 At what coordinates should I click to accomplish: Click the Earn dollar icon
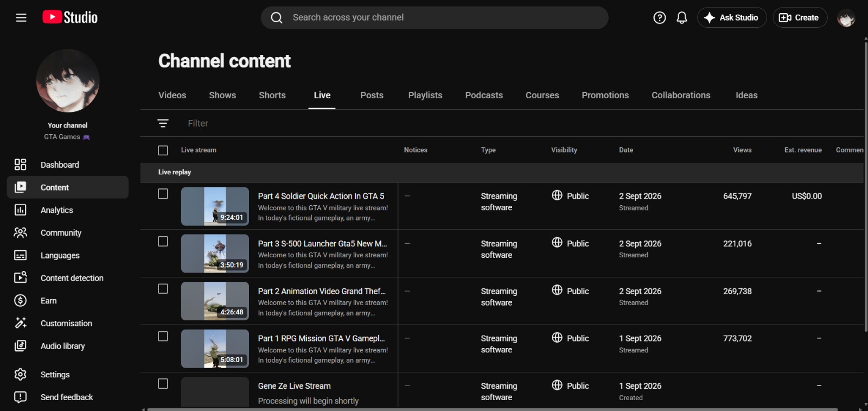(x=20, y=301)
